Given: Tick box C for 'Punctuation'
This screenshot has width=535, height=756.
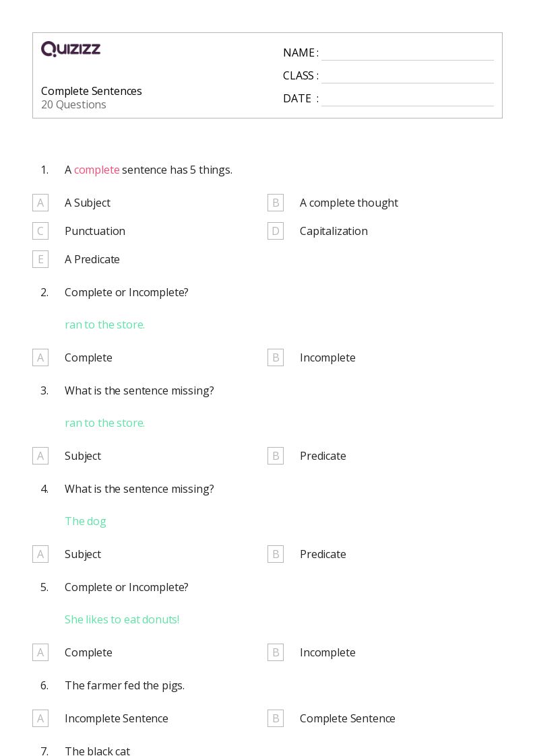Looking at the screenshot, I should coord(40,231).
